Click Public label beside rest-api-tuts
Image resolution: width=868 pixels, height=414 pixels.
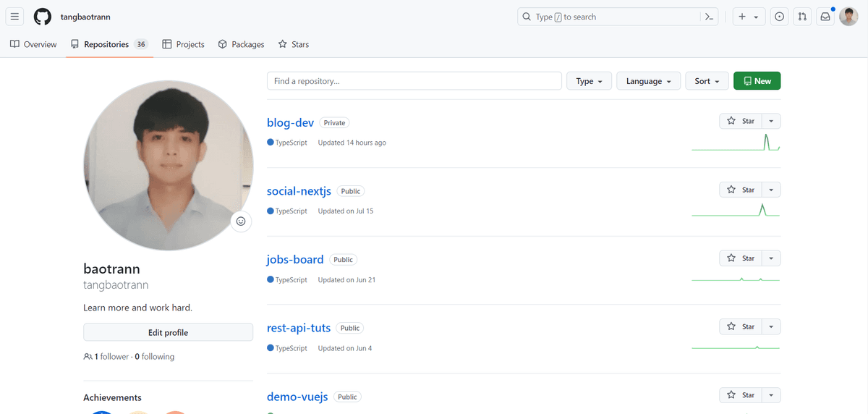tap(350, 328)
